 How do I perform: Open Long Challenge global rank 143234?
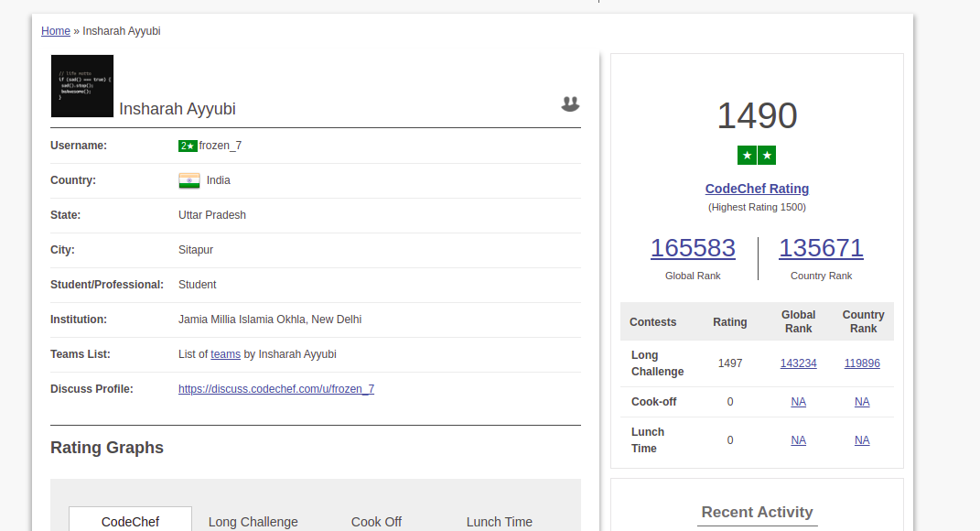pos(798,363)
